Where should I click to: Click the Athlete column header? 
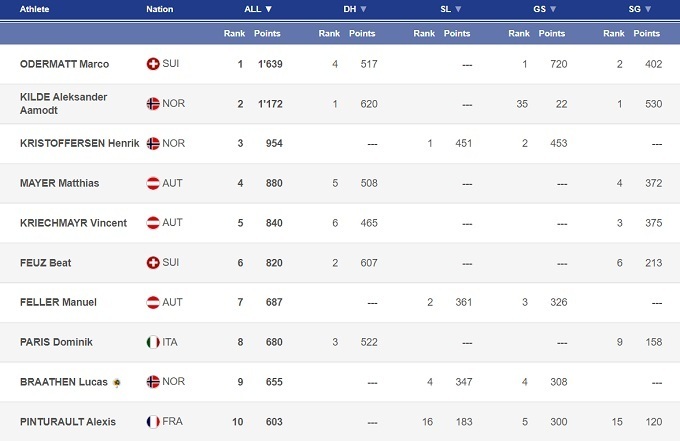click(35, 9)
